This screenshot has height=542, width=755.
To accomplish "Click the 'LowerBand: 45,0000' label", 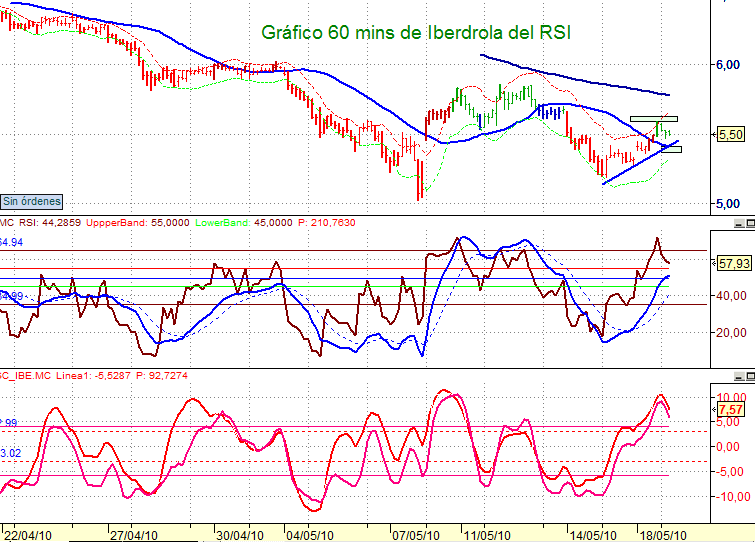I will point(244,223).
